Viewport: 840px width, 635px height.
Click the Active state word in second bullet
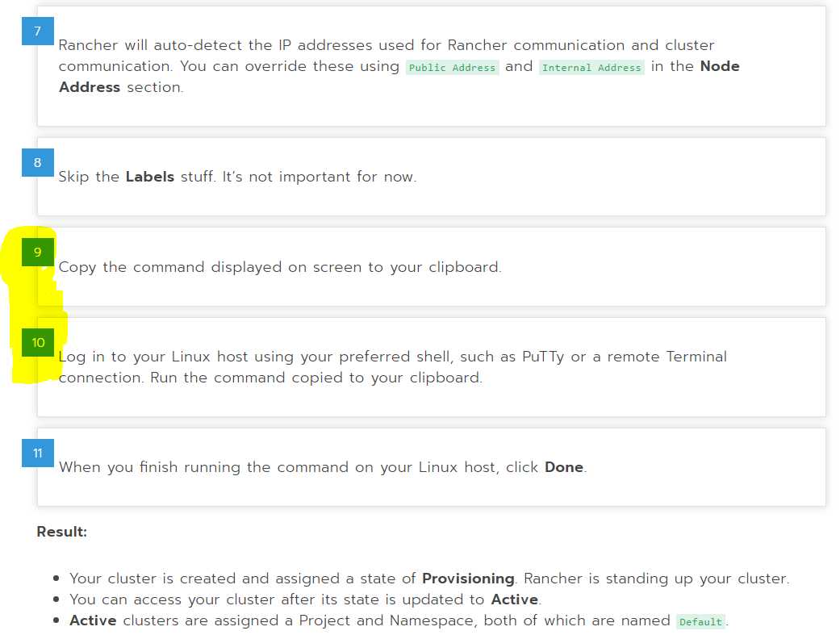click(514, 599)
